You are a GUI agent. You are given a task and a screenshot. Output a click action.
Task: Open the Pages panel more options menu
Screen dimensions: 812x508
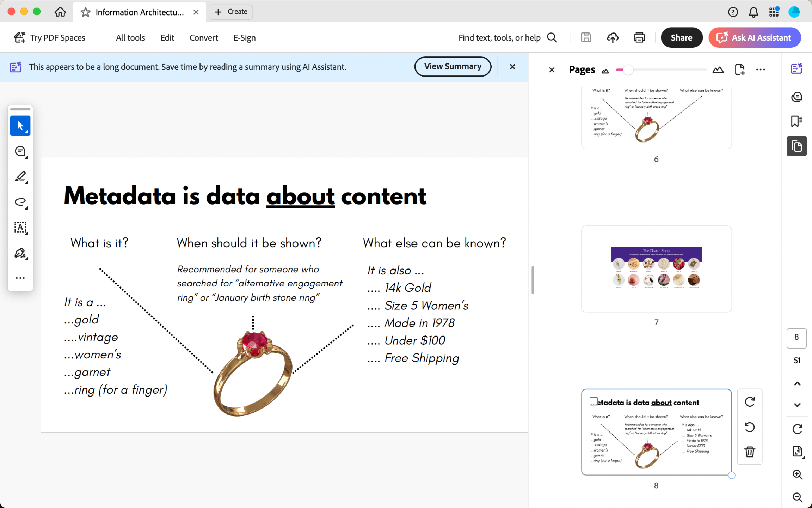[761, 69]
